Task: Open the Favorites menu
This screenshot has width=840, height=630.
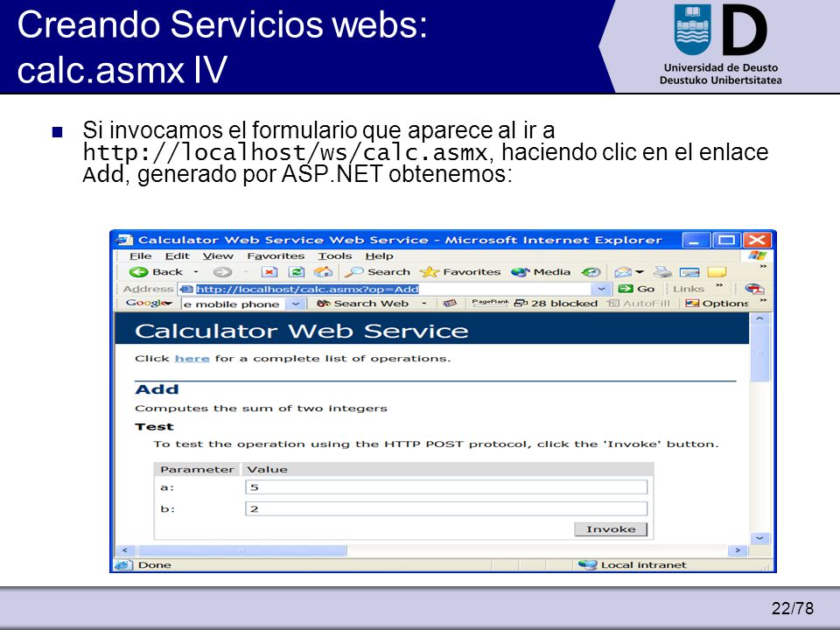Action: point(276,256)
